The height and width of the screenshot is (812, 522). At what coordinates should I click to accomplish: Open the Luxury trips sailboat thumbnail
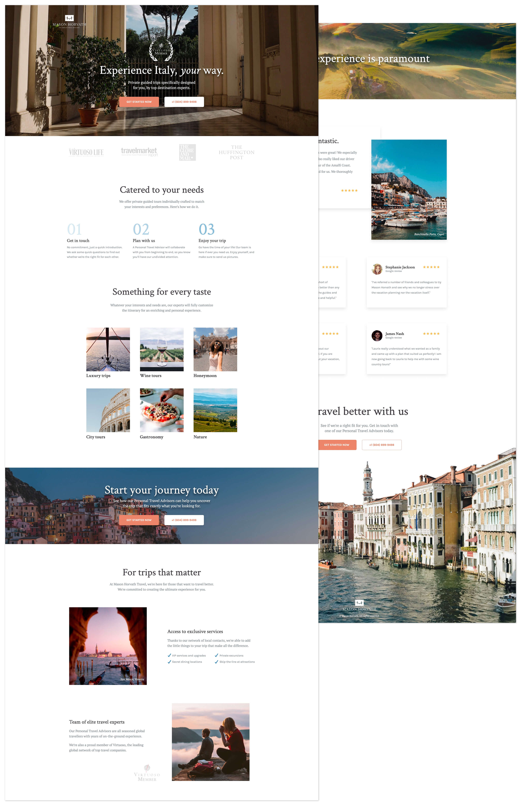click(x=108, y=349)
